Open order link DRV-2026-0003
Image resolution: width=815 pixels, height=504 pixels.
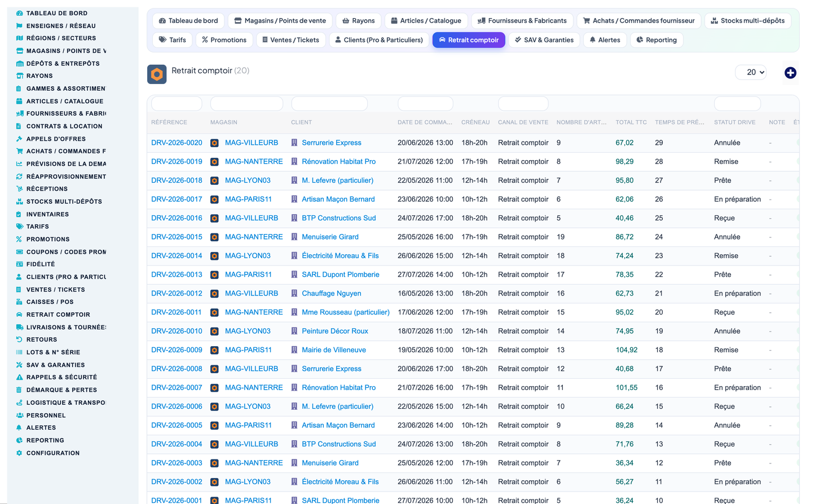tap(177, 463)
